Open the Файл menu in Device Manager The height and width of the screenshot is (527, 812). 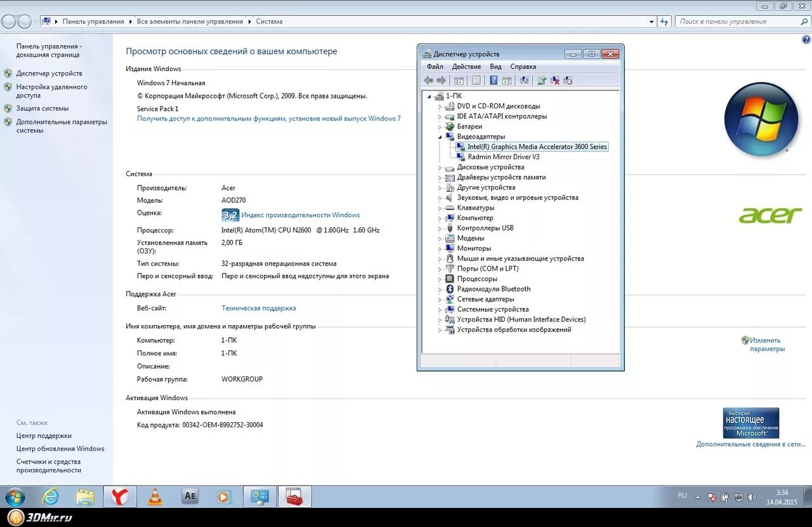tap(435, 67)
